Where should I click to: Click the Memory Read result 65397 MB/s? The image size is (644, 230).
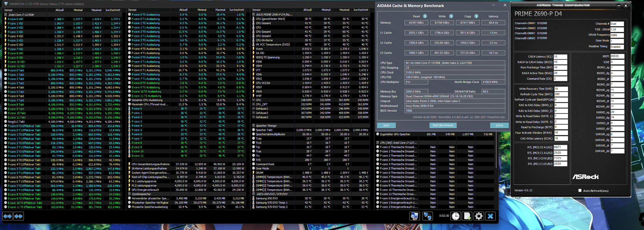pyautogui.click(x=416, y=23)
